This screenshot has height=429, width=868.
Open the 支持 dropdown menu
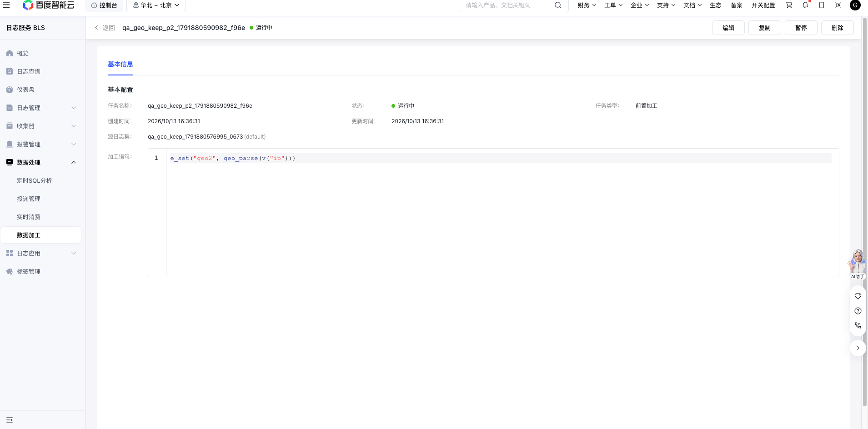coord(666,5)
